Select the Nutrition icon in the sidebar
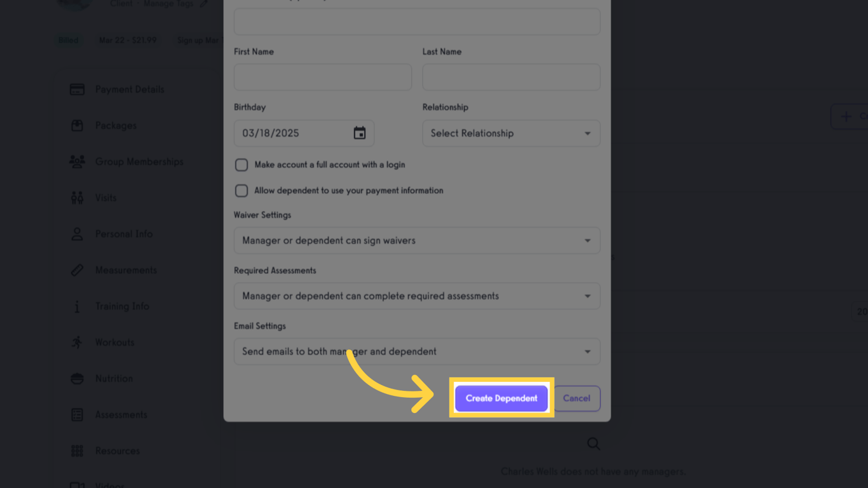The image size is (868, 488). (x=76, y=378)
